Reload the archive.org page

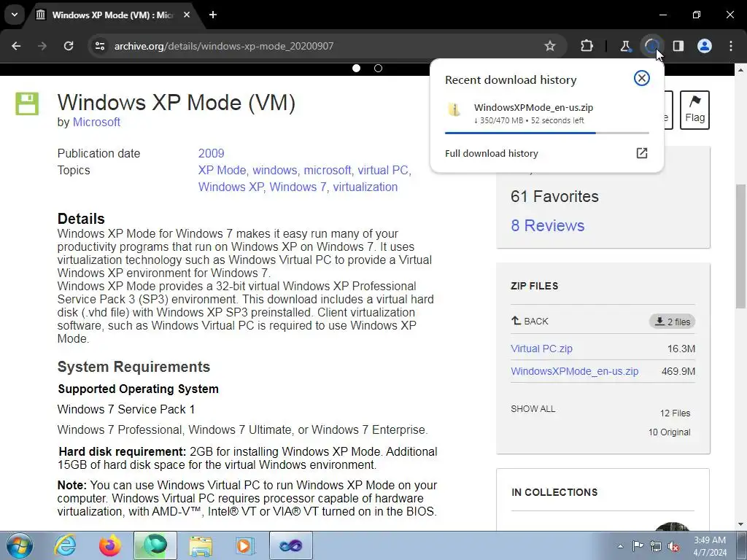click(69, 46)
